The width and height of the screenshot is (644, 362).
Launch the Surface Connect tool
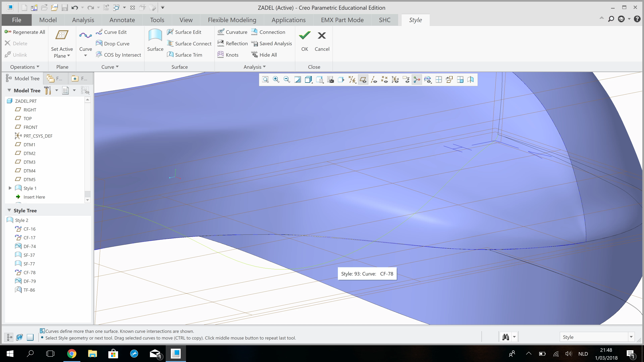[189, 43]
